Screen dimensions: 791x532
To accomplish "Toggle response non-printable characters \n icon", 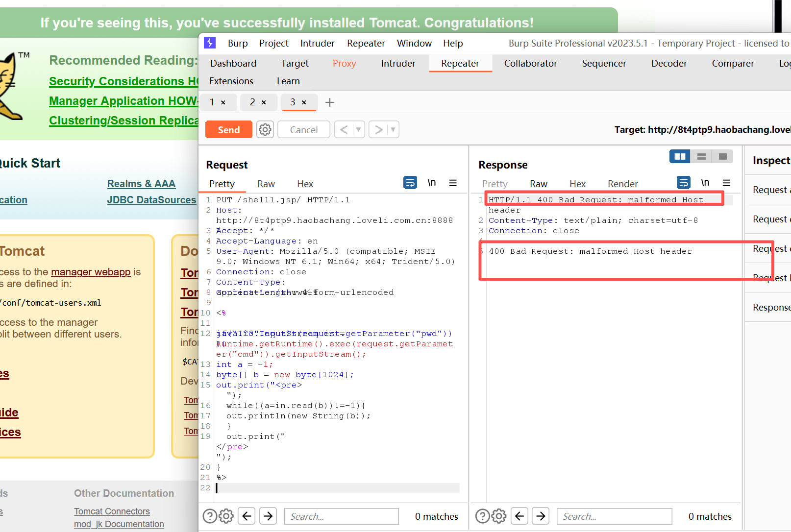I will [x=705, y=183].
